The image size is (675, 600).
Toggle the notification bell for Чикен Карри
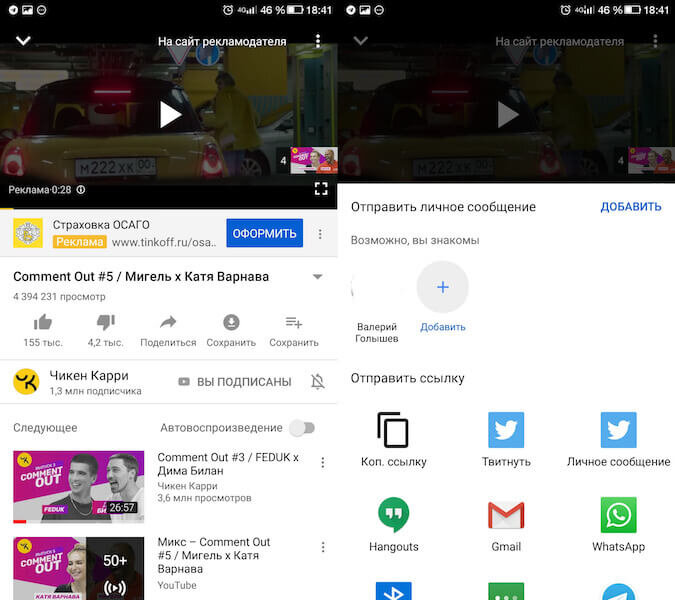click(318, 381)
